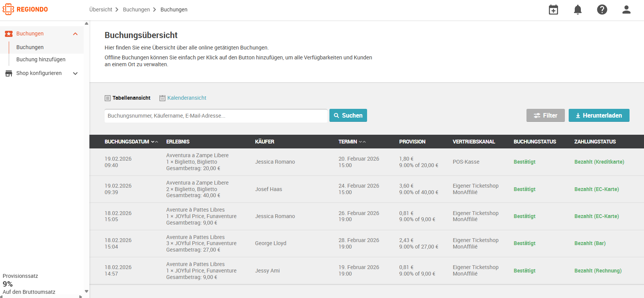This screenshot has height=298, width=644.
Task: Click termin 20. Februar 2026 15:00
Action: [359, 162]
